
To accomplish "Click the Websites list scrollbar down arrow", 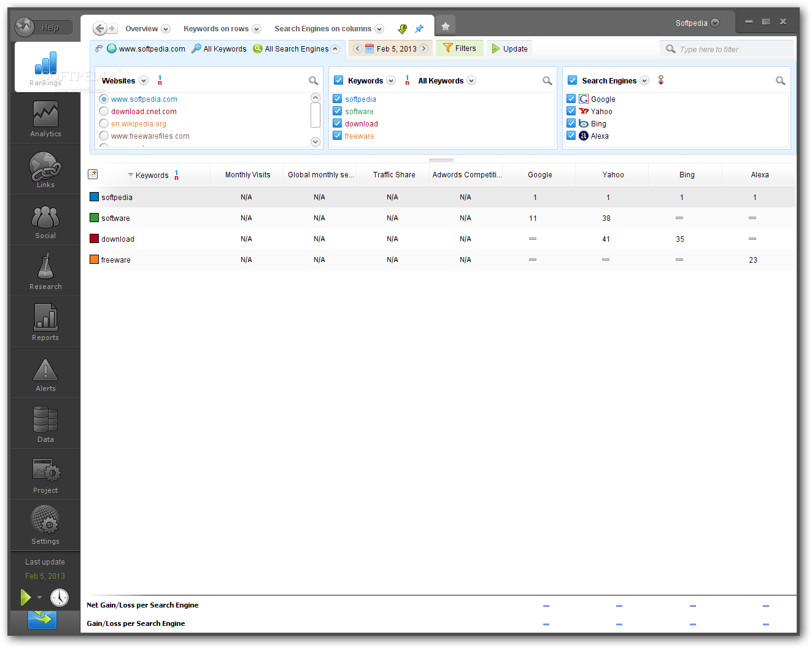I will pyautogui.click(x=315, y=142).
